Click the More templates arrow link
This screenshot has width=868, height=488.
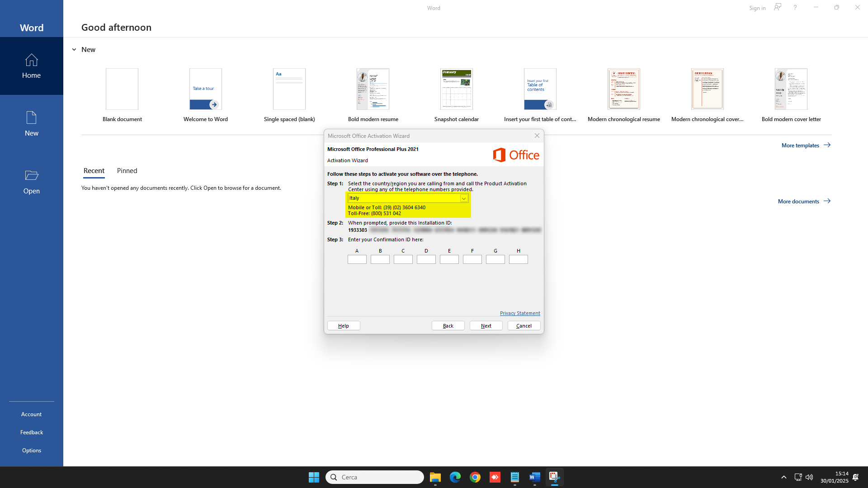coord(806,145)
